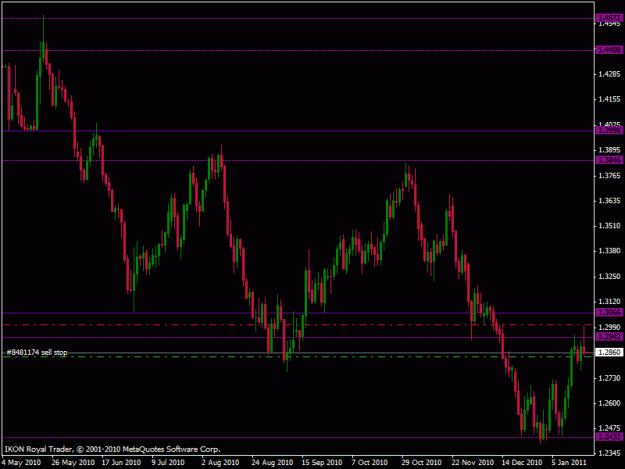Click the purple 1.3998 level tag
625x469 pixels.
[609, 131]
